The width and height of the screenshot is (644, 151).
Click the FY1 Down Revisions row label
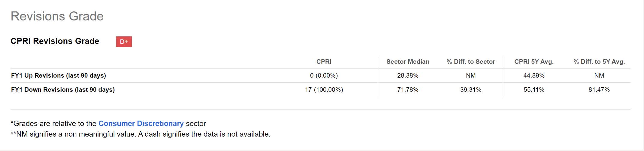[x=63, y=90]
